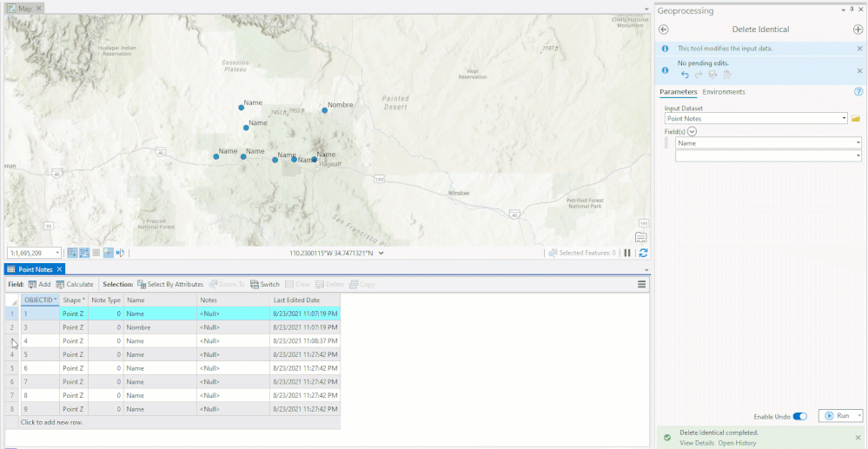Viewport: 868px width, 449px height.
Task: Run the Delete Identical tool
Action: tap(837, 416)
